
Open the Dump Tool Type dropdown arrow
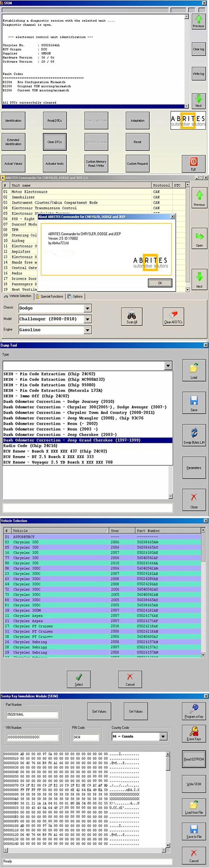(168, 366)
